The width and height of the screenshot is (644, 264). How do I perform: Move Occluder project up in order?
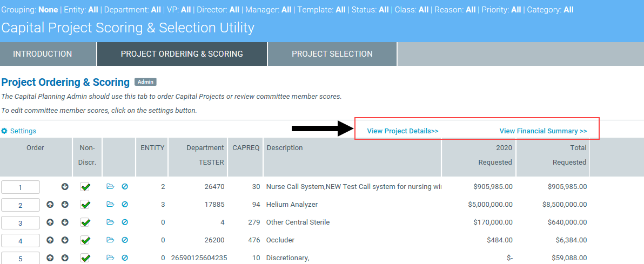point(50,240)
